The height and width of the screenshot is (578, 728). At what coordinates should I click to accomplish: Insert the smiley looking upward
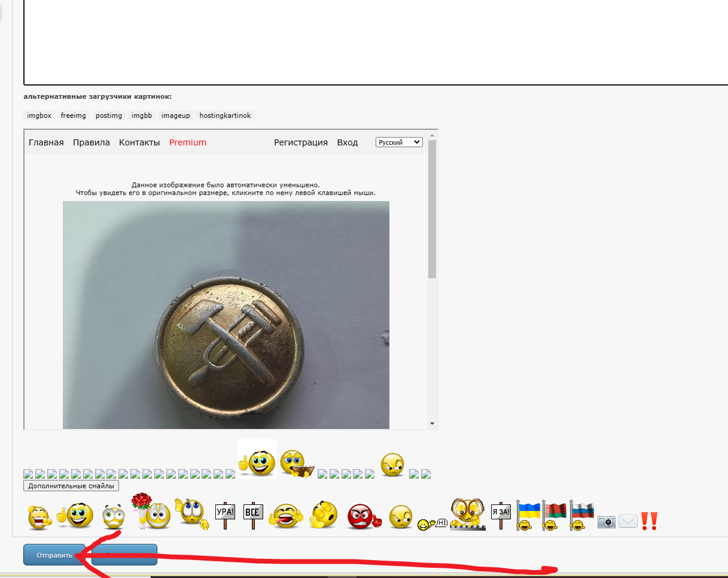191,515
